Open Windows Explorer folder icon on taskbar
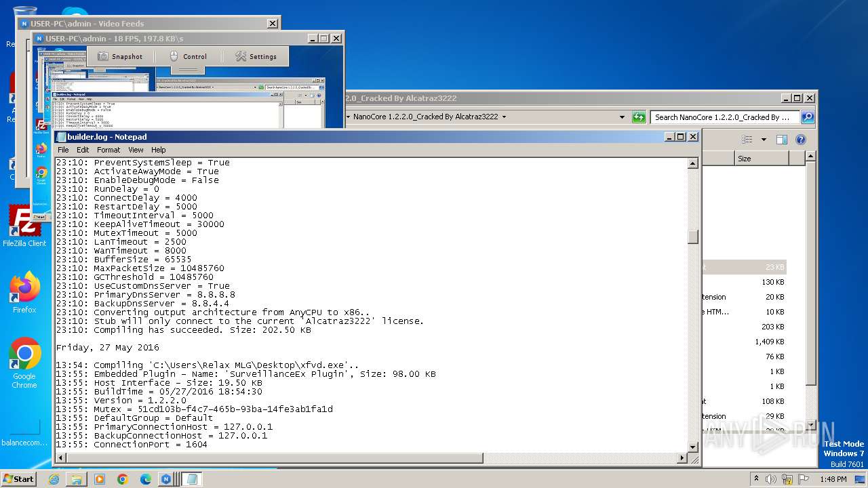 pos(77,479)
